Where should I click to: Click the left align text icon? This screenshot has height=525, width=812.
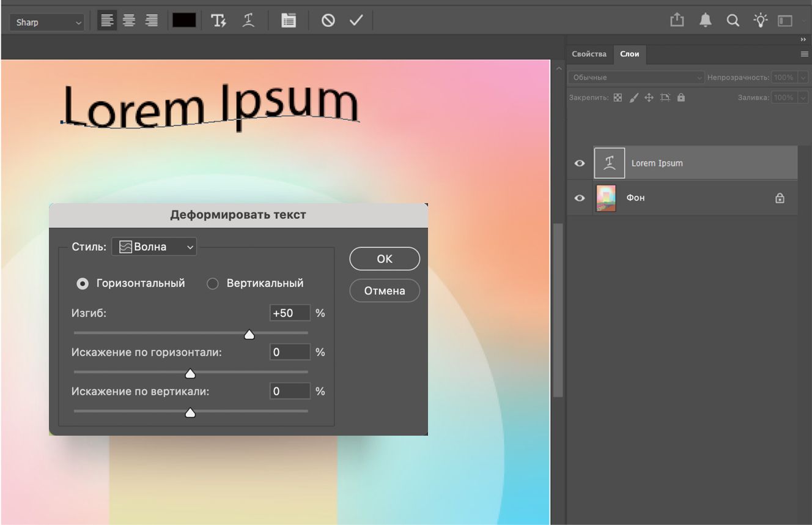click(x=107, y=21)
